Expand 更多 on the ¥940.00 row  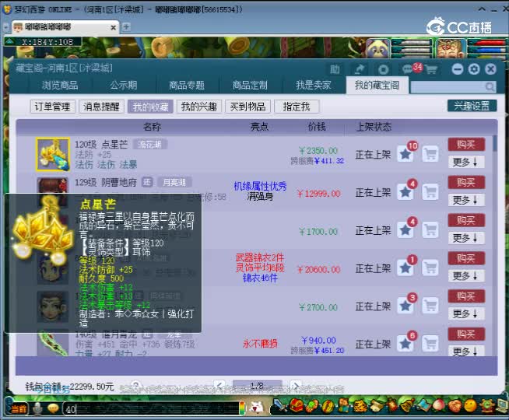coord(466,351)
